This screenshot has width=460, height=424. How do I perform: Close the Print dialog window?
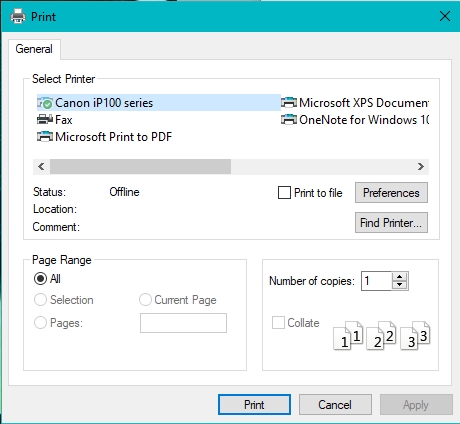445,16
